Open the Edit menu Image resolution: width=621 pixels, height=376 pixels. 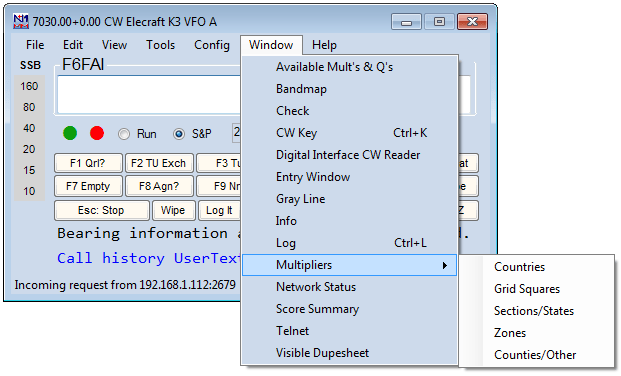pyautogui.click(x=73, y=45)
